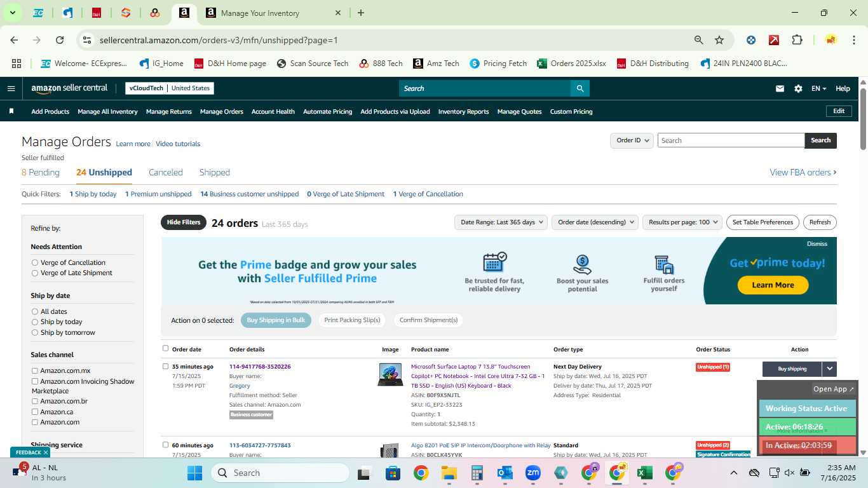Click the FEEDBACK tab close X

pos(46,452)
